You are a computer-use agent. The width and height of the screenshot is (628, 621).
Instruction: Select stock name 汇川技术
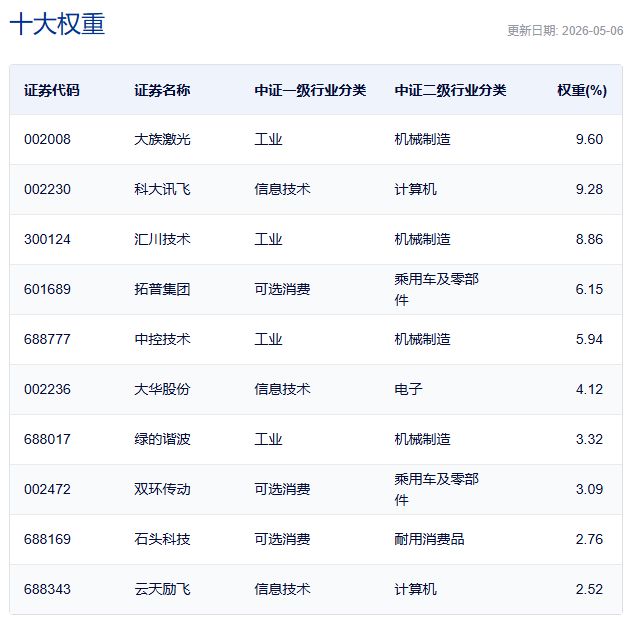click(162, 239)
